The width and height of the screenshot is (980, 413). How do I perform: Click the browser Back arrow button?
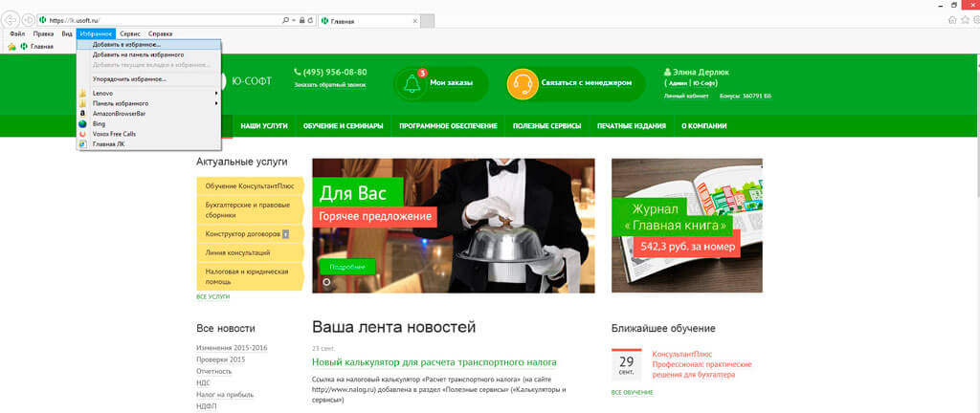coord(11,20)
